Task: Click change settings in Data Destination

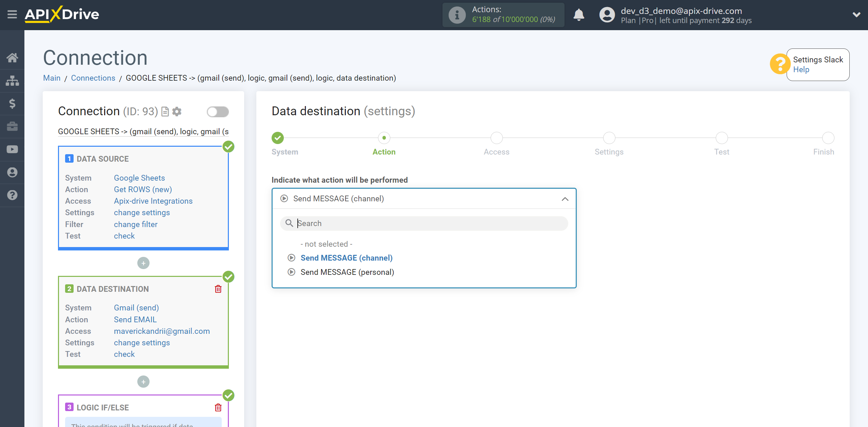Action: click(142, 343)
